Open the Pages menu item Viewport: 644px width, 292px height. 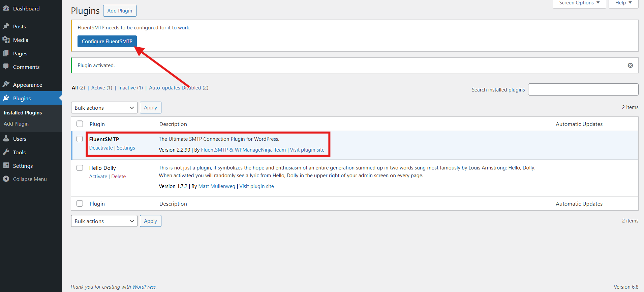pos(31,53)
